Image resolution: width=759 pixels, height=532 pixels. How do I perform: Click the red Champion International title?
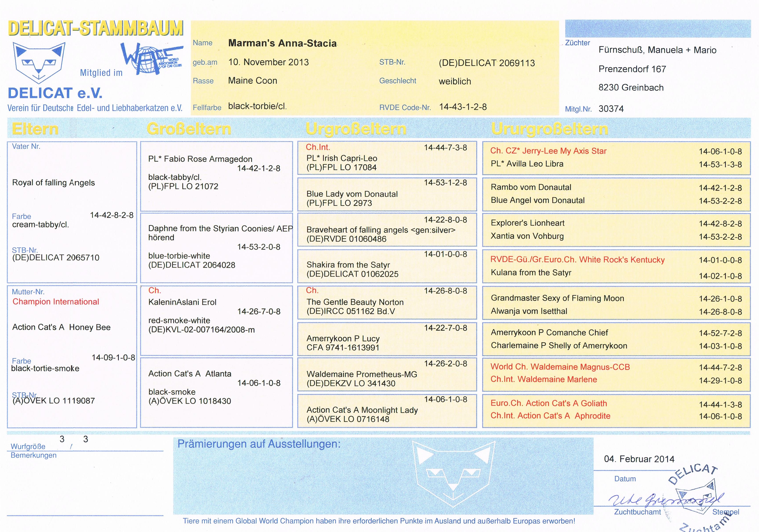[x=56, y=302]
